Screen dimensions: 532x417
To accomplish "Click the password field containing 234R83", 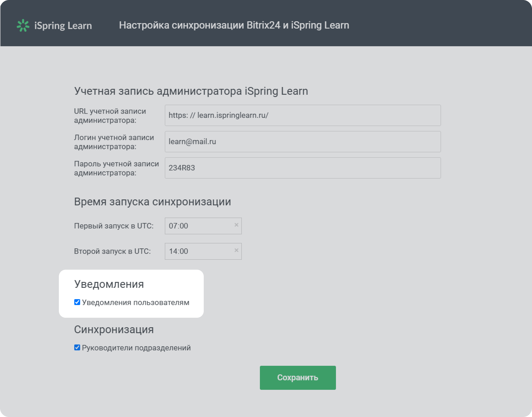I will tap(303, 168).
